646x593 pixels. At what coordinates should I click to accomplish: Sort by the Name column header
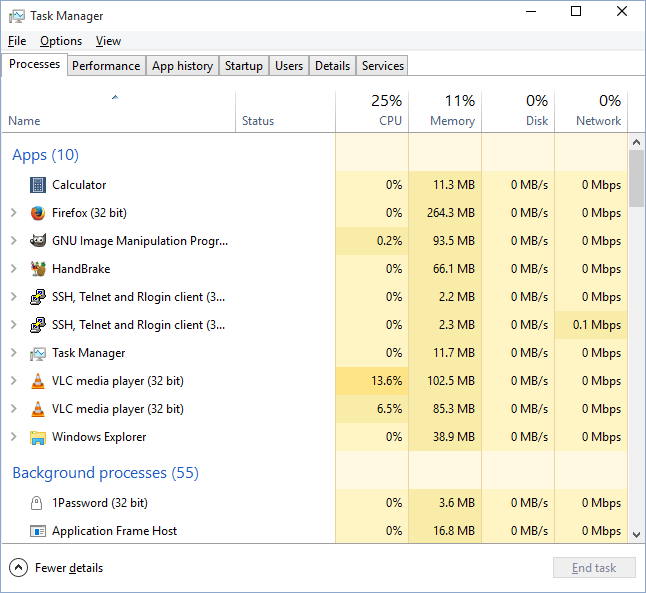(119, 112)
